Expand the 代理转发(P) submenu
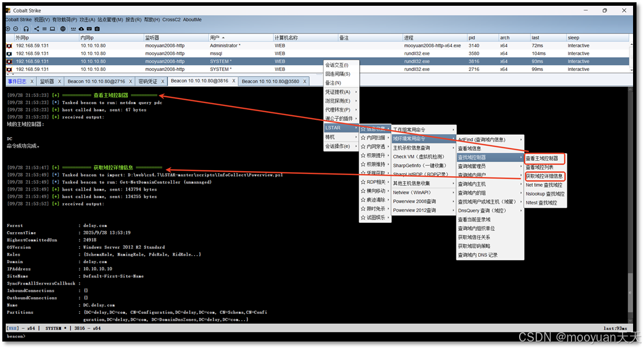The height and width of the screenshot is (349, 644). tap(341, 110)
